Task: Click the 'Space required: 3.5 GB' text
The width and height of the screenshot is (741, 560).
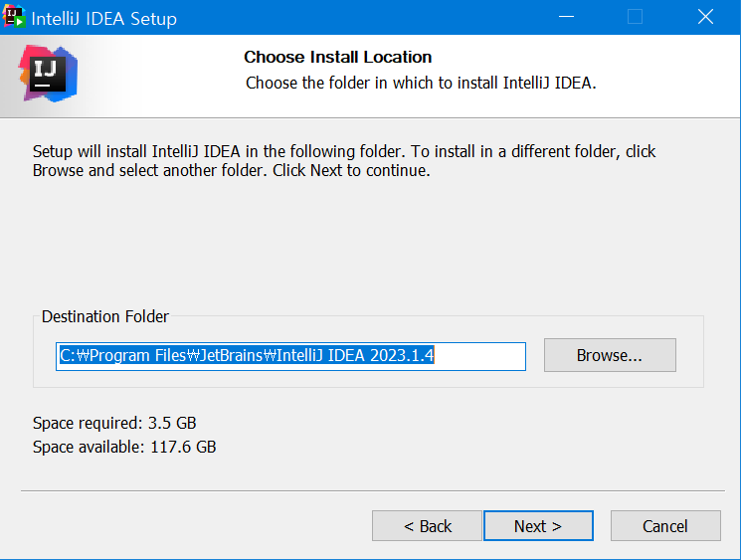Action: pyautogui.click(x=114, y=423)
